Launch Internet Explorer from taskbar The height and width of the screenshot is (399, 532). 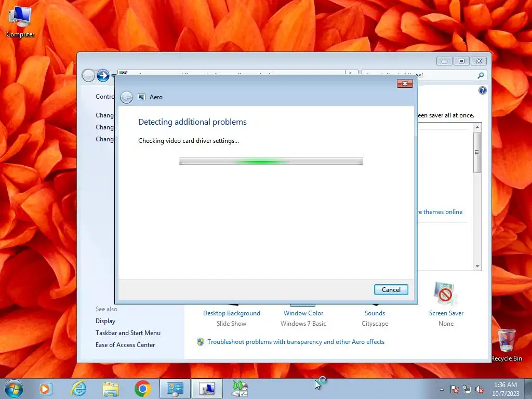coord(78,389)
